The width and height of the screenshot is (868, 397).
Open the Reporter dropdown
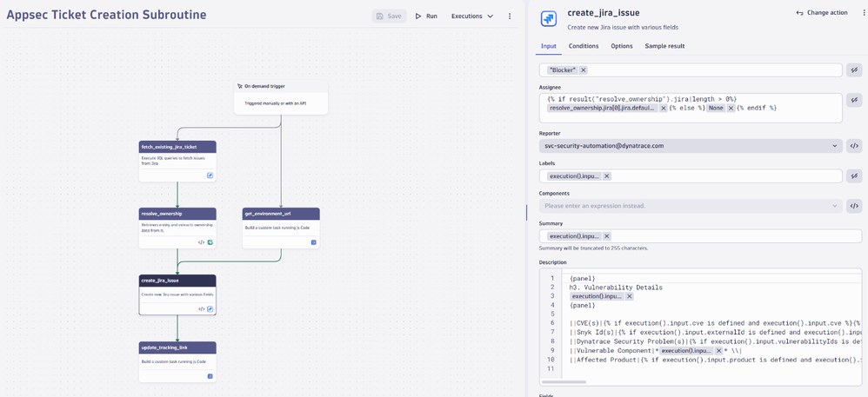691,146
